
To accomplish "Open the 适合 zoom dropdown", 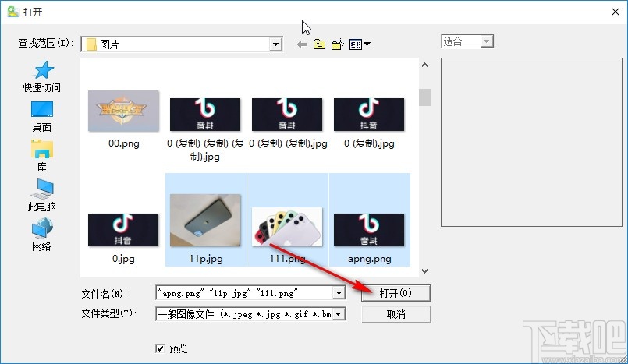I will (x=487, y=41).
